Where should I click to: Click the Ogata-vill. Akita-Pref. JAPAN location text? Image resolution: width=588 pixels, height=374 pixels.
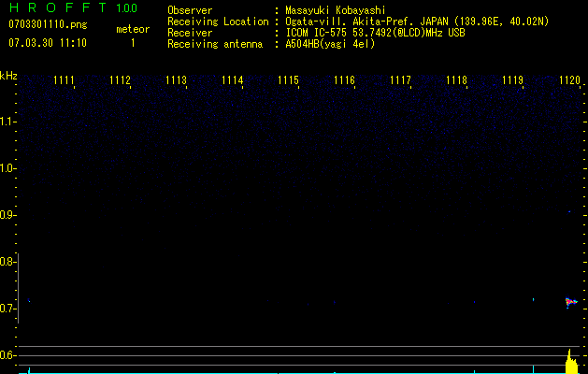(x=417, y=22)
